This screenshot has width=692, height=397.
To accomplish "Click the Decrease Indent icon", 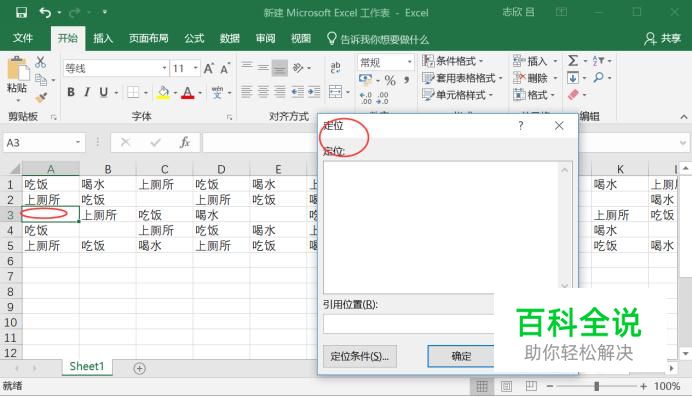I will pyautogui.click(x=297, y=92).
